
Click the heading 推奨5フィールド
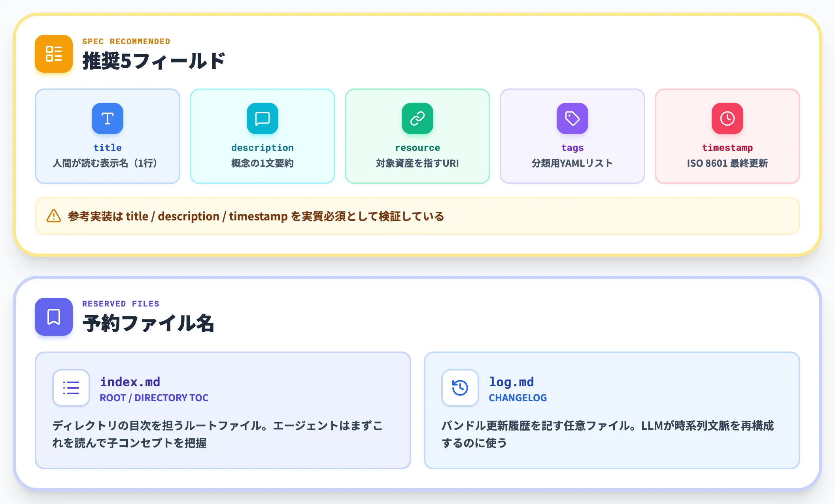click(x=154, y=61)
